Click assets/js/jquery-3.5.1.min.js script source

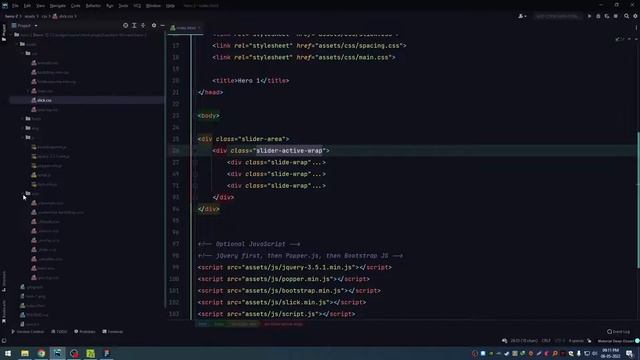click(298, 267)
